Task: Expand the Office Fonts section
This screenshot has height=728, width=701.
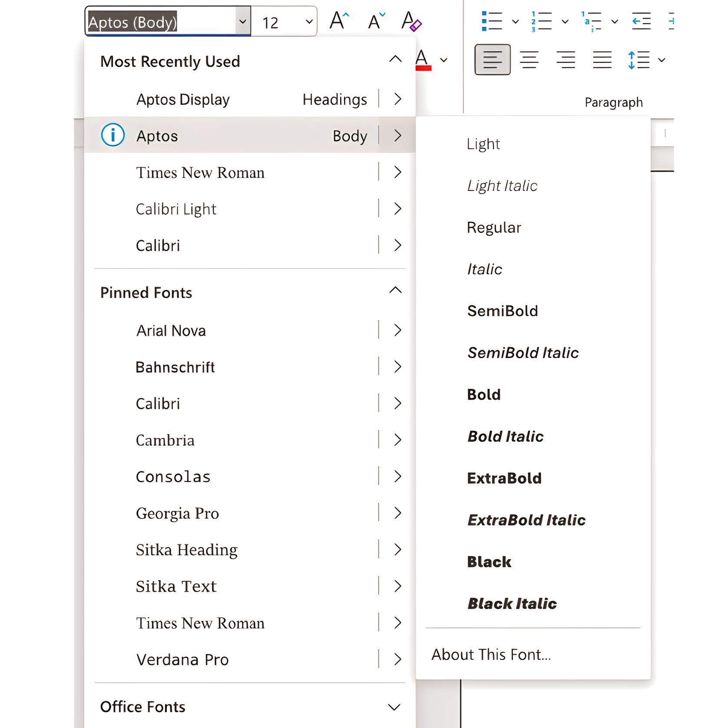Action: (x=394, y=707)
